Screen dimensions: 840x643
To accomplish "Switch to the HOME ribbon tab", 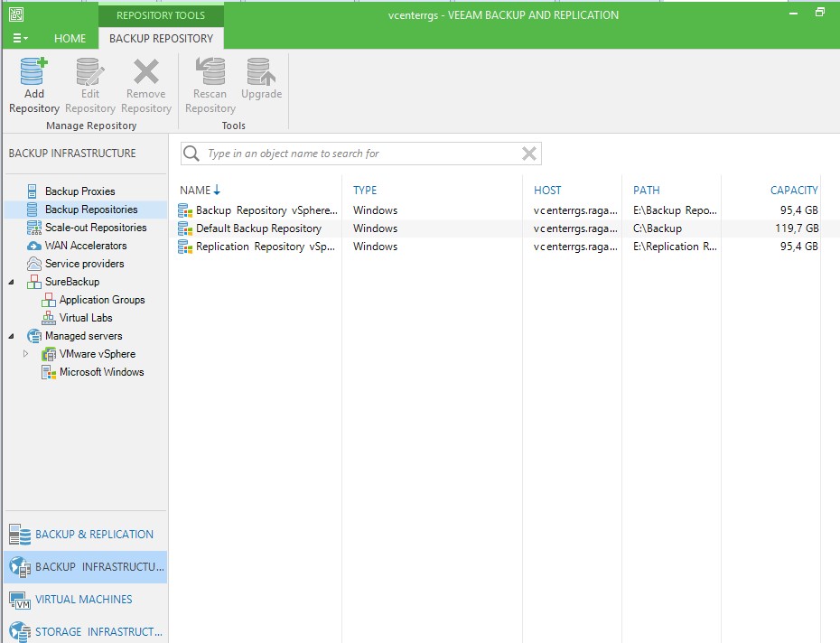I will point(69,38).
